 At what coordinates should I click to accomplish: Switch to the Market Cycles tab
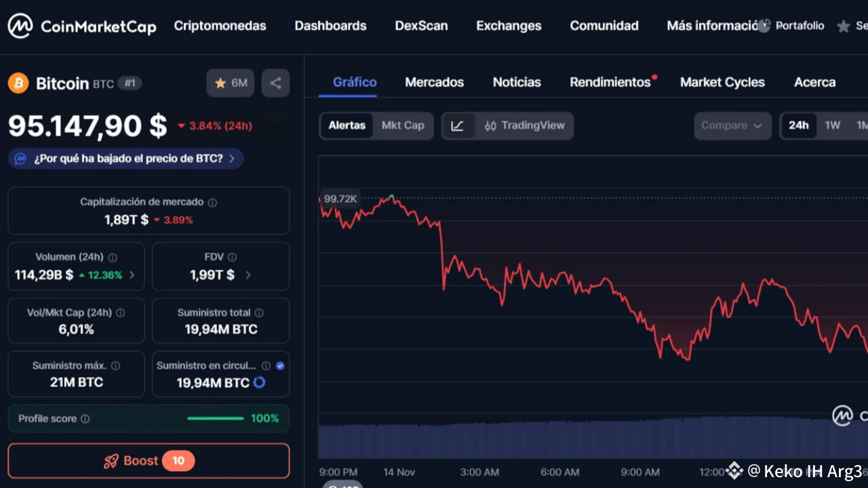pos(722,82)
